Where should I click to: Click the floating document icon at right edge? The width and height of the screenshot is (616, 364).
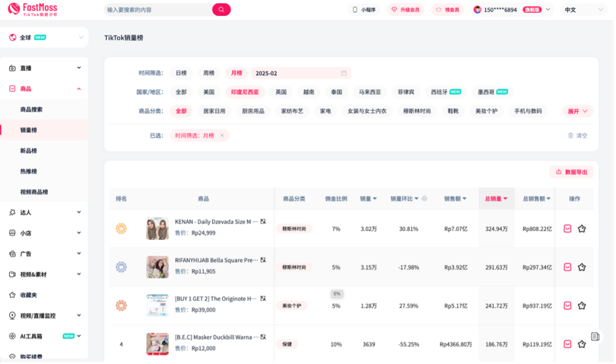(x=595, y=337)
